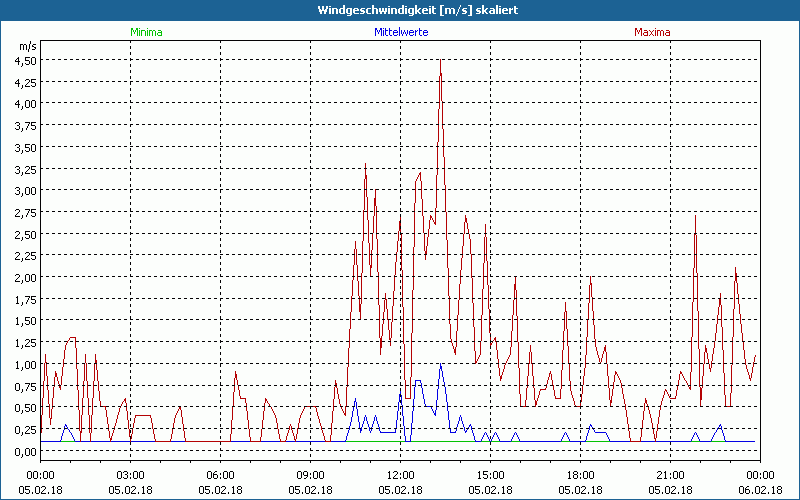Click the "m/s" unit label above y-axis

coord(26,46)
